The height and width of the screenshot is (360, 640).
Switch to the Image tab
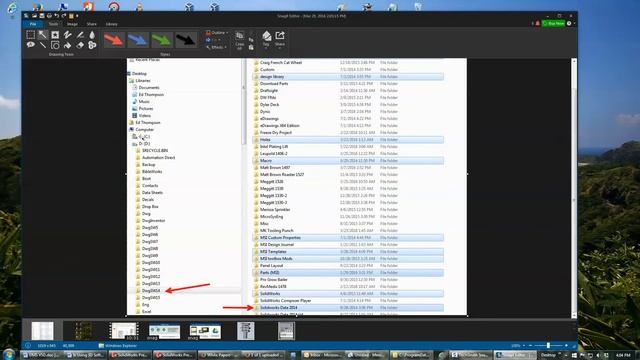point(72,24)
